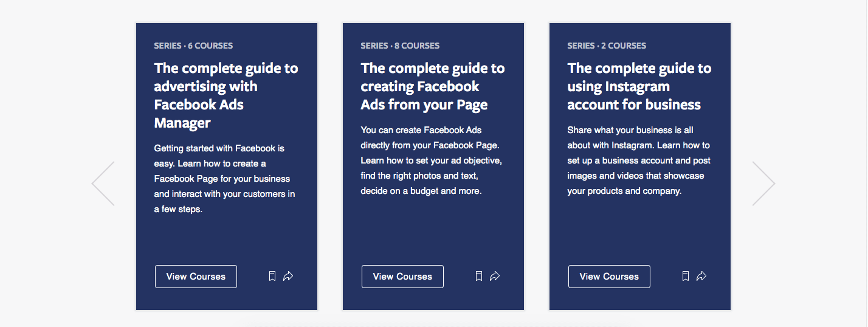Bookmark the Facebook Ads from your Page series

click(x=479, y=277)
